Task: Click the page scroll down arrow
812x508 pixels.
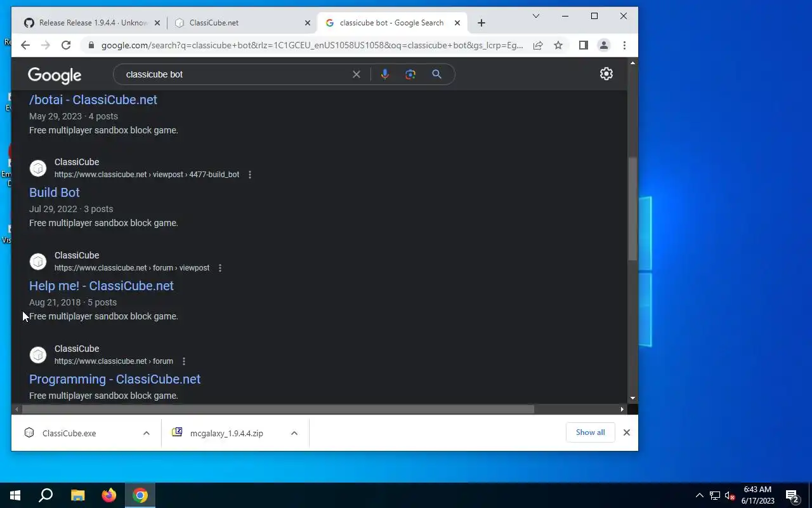Action: 632,398
